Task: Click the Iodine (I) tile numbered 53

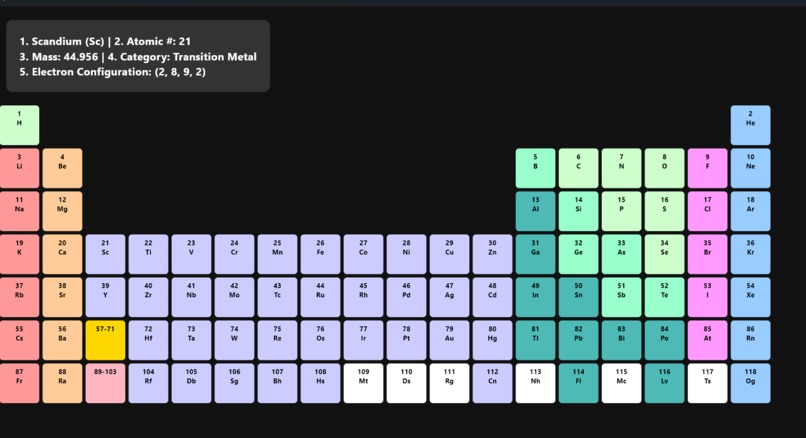Action: (707, 297)
